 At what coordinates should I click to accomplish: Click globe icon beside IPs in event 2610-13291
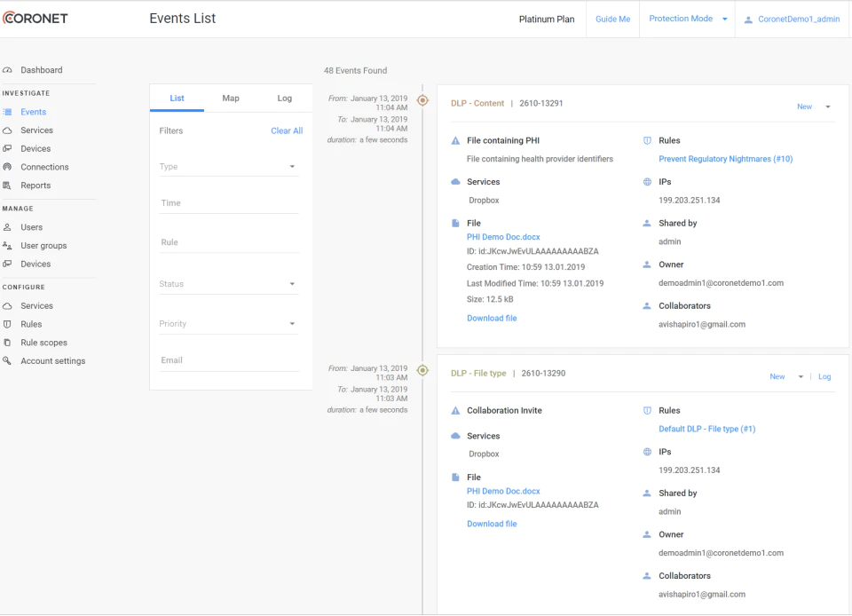pyautogui.click(x=647, y=182)
